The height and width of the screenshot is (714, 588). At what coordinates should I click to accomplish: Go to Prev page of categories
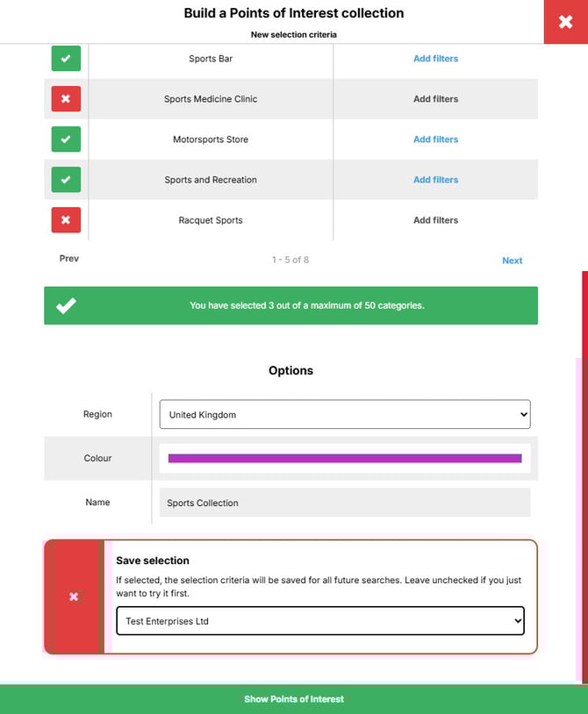coord(69,259)
